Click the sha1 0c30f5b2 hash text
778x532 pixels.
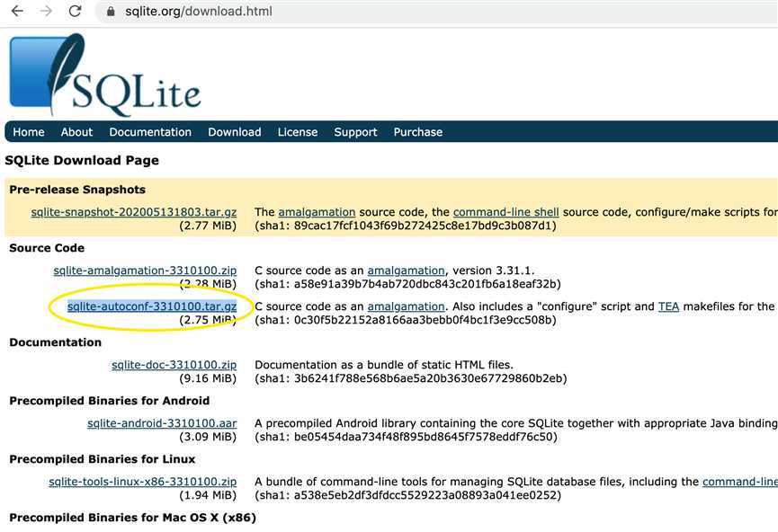pyautogui.click(x=406, y=320)
